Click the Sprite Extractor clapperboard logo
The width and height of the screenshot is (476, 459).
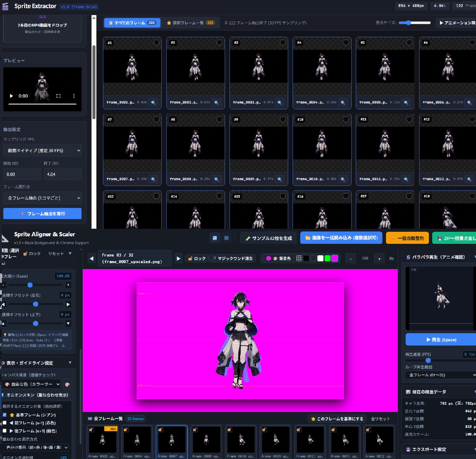tap(5, 6)
